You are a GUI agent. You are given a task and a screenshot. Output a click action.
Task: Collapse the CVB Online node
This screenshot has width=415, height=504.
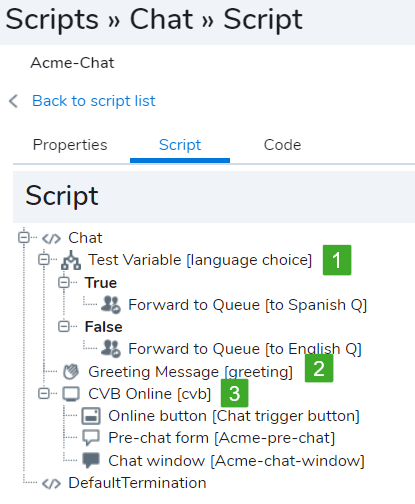click(44, 393)
